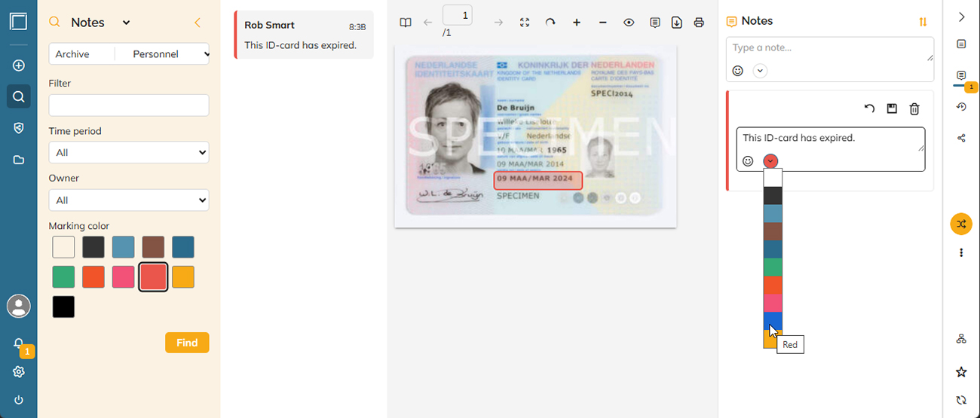Click the Filter text field
The width and height of the screenshot is (980, 418).
point(129,105)
